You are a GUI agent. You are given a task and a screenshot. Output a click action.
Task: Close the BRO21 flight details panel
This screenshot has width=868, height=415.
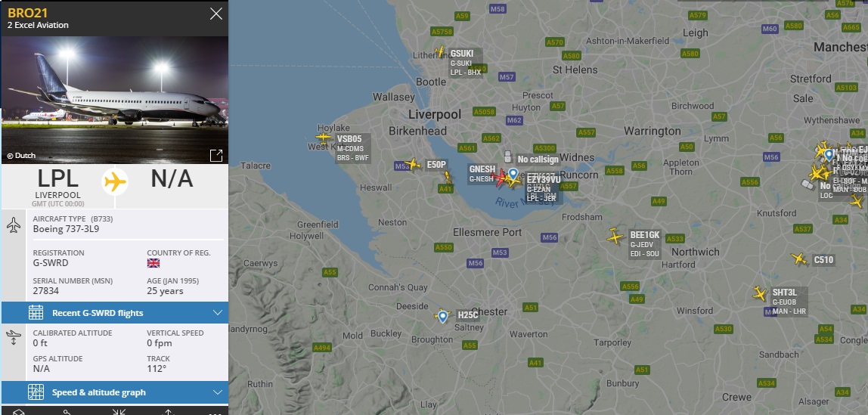(x=216, y=14)
